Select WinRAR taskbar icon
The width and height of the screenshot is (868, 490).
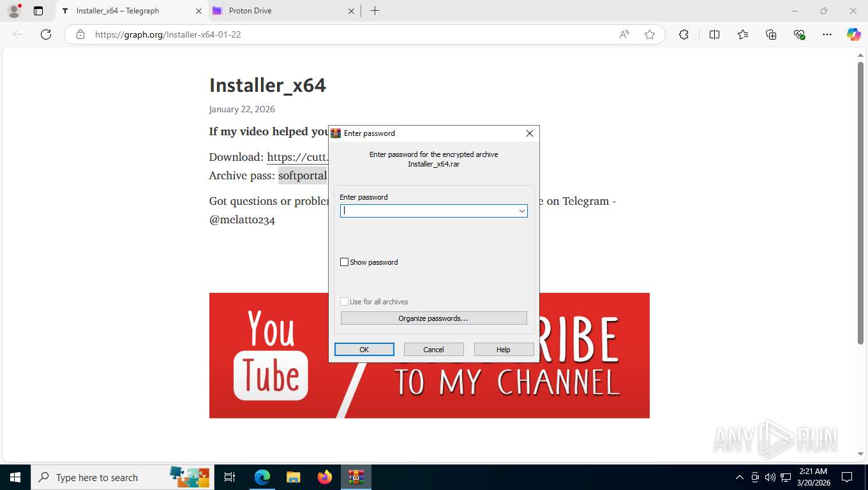[356, 477]
